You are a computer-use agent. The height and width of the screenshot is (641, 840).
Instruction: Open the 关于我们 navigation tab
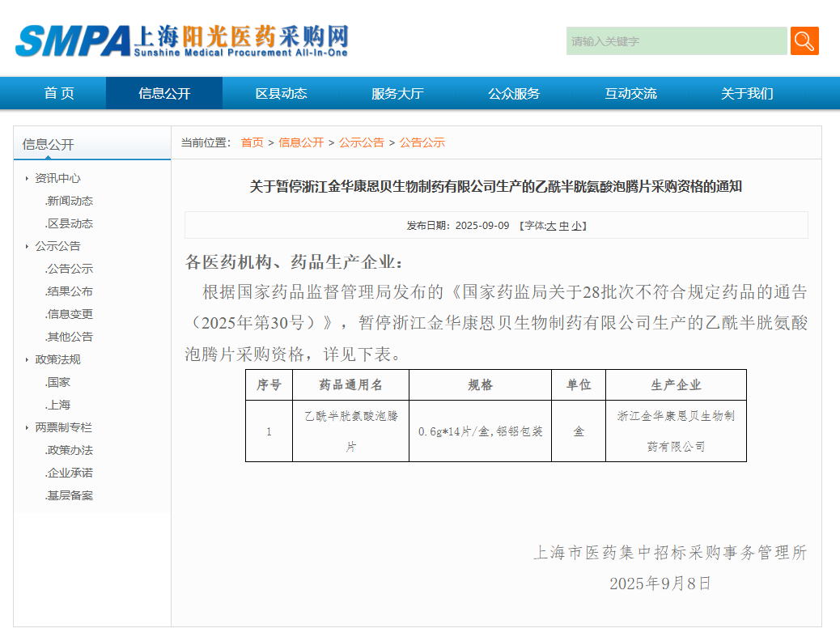747,93
